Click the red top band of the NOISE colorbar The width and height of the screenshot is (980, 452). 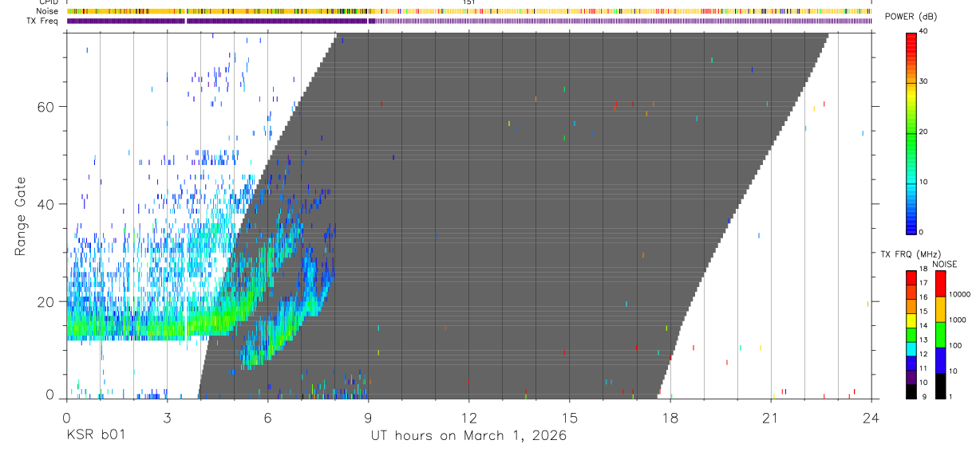point(940,284)
